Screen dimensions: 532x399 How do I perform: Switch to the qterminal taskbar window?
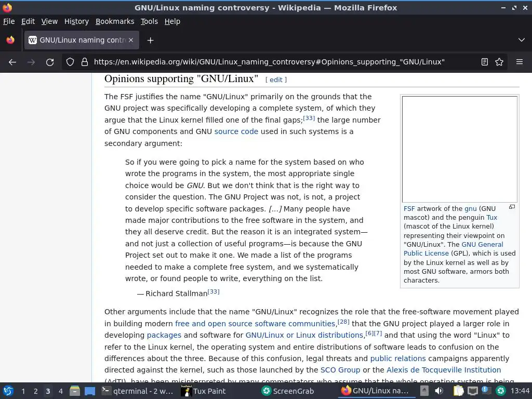[138, 391]
